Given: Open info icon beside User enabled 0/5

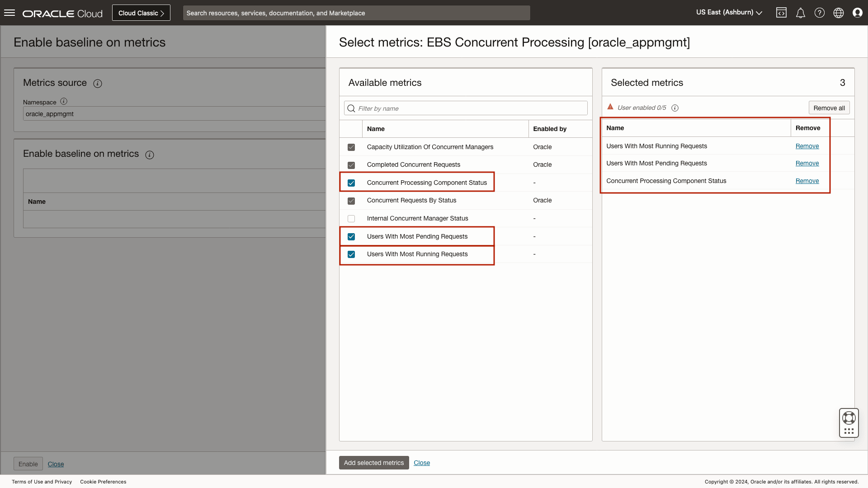Looking at the screenshot, I should (675, 108).
